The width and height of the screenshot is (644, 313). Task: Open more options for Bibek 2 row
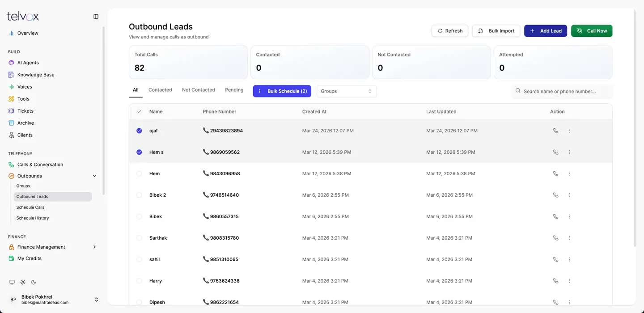coord(569,195)
